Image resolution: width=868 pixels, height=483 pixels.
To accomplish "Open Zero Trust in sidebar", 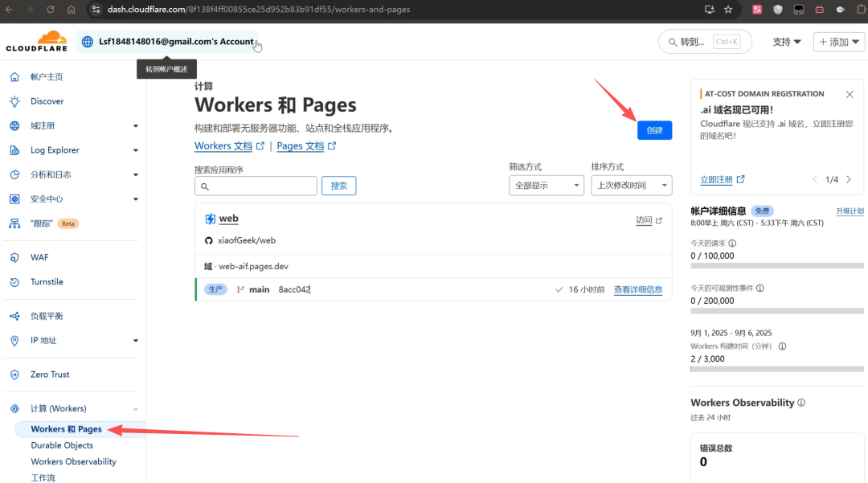I will click(50, 375).
